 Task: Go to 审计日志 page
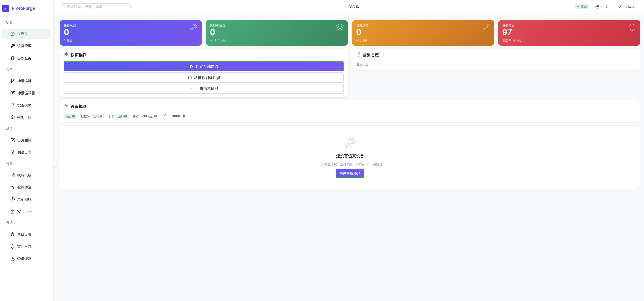(26, 247)
